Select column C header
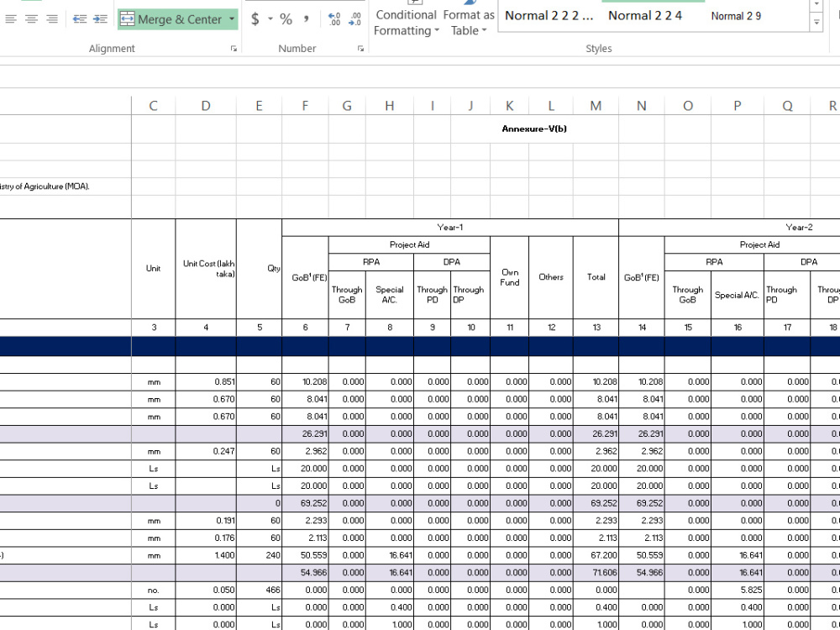This screenshot has width=840, height=630. tap(153, 106)
